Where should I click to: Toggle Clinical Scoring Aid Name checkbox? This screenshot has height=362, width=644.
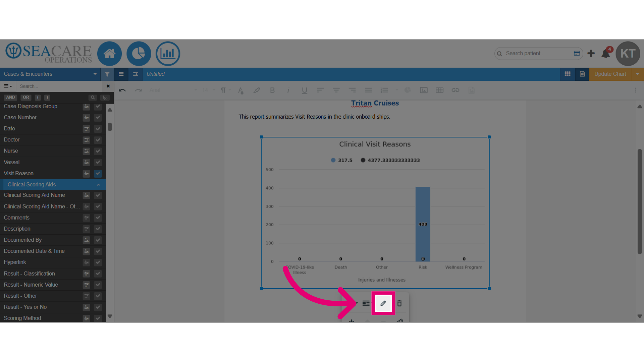(98, 195)
